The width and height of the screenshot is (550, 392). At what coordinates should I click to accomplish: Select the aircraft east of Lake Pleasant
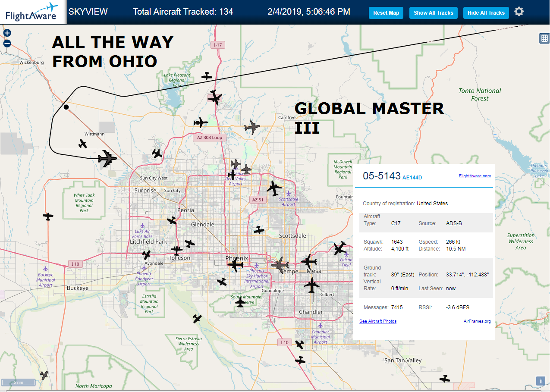[207, 76]
